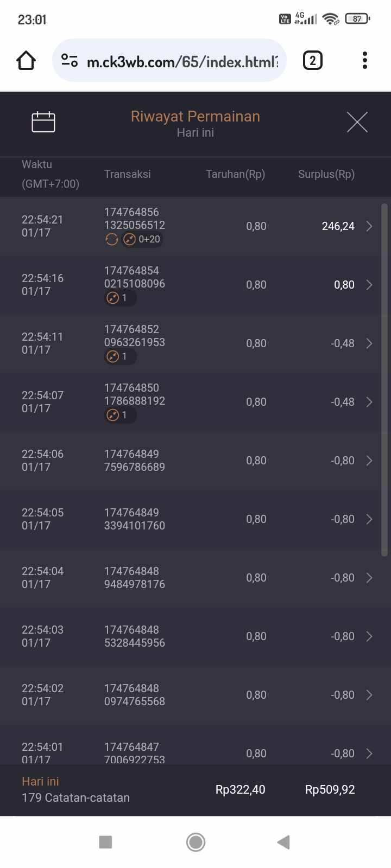Open the browser three-dot menu
The width and height of the screenshot is (391, 868).
click(365, 61)
